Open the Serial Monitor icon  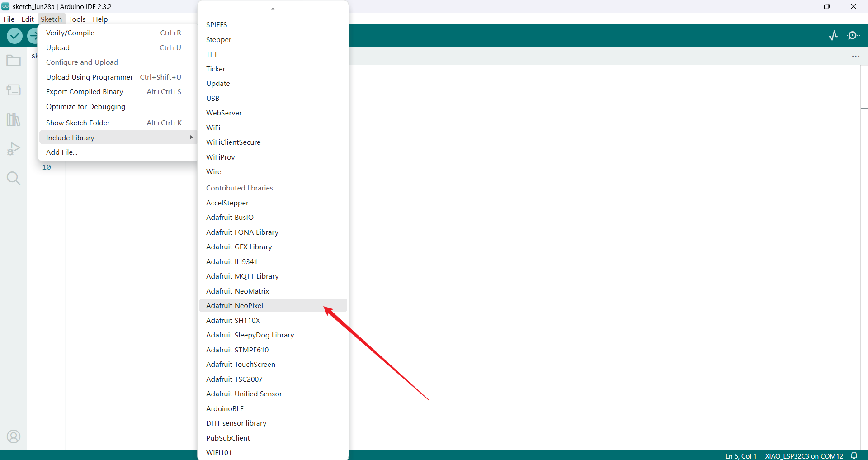tap(854, 36)
